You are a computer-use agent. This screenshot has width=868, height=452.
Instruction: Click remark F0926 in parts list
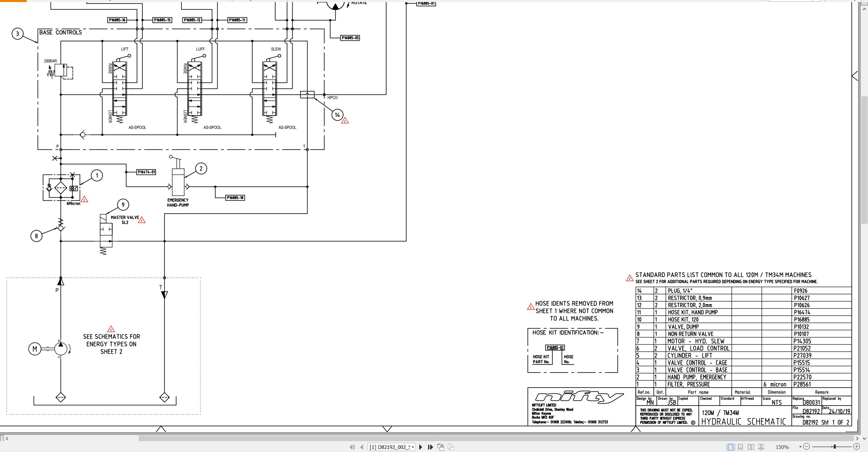click(x=801, y=291)
